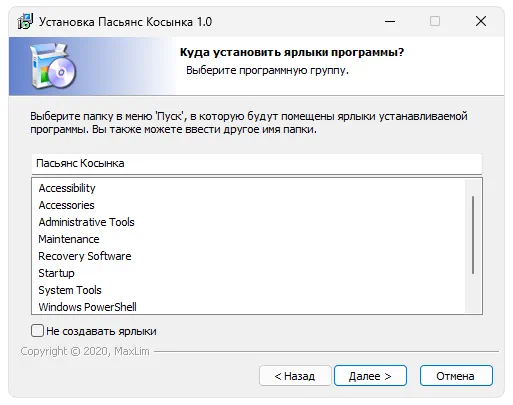Select the Accessories folder
Image resolution: width=513 pixels, height=405 pixels.
pyautogui.click(x=67, y=205)
